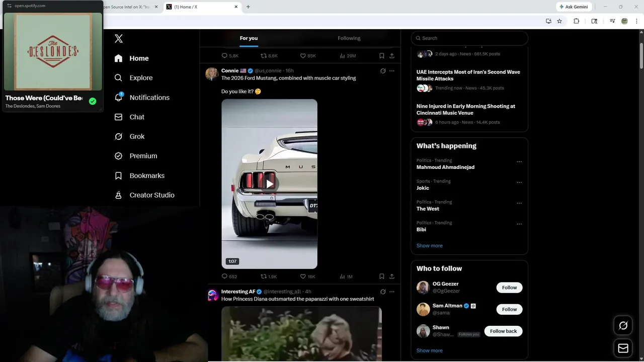Repost Connie's Mustang post
Screen dimensions: 644x362
(x=269, y=277)
